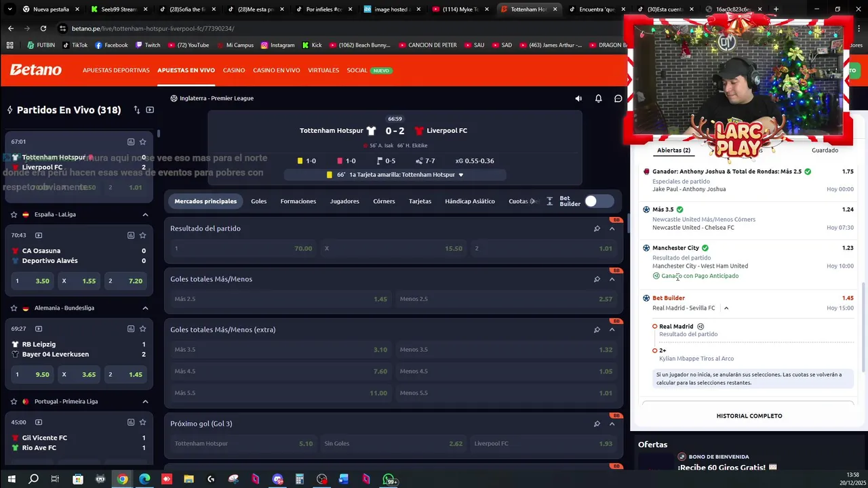Sort live matches with the arrows icon
Viewport: 868px width, 488px height.
point(136,110)
